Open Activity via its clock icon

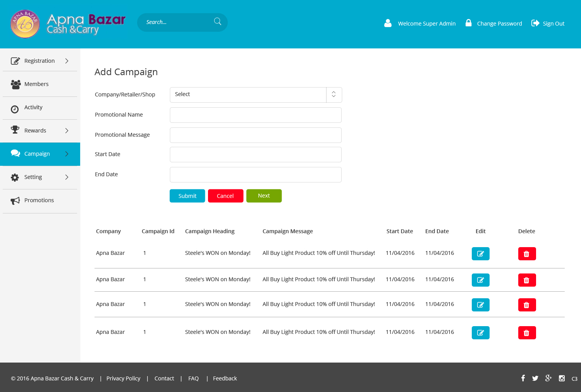(x=15, y=109)
